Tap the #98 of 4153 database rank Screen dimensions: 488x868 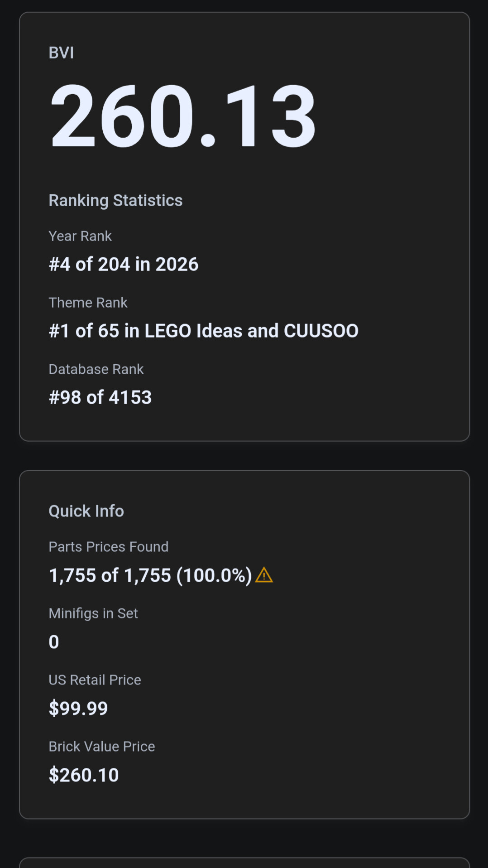point(100,397)
